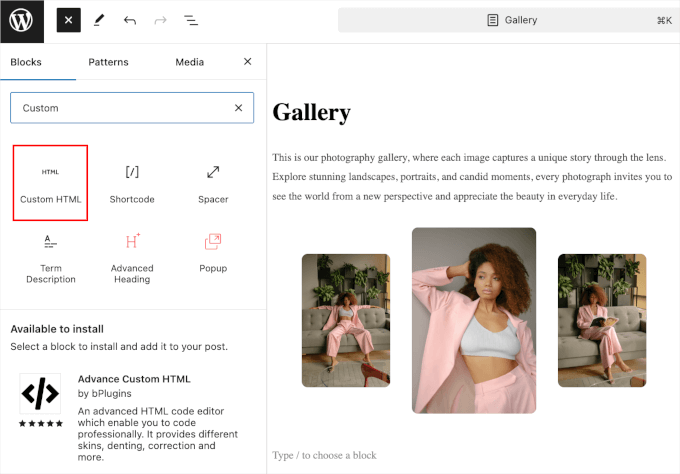Click the 'by bPlugins' author text
The width and height of the screenshot is (680, 474).
105,393
